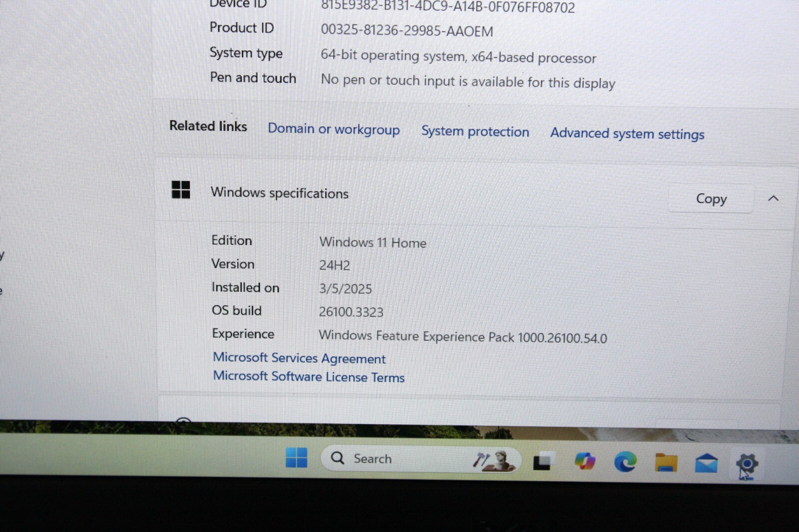Click the Settings gear taskbar icon
799x532 pixels.
pyautogui.click(x=747, y=464)
